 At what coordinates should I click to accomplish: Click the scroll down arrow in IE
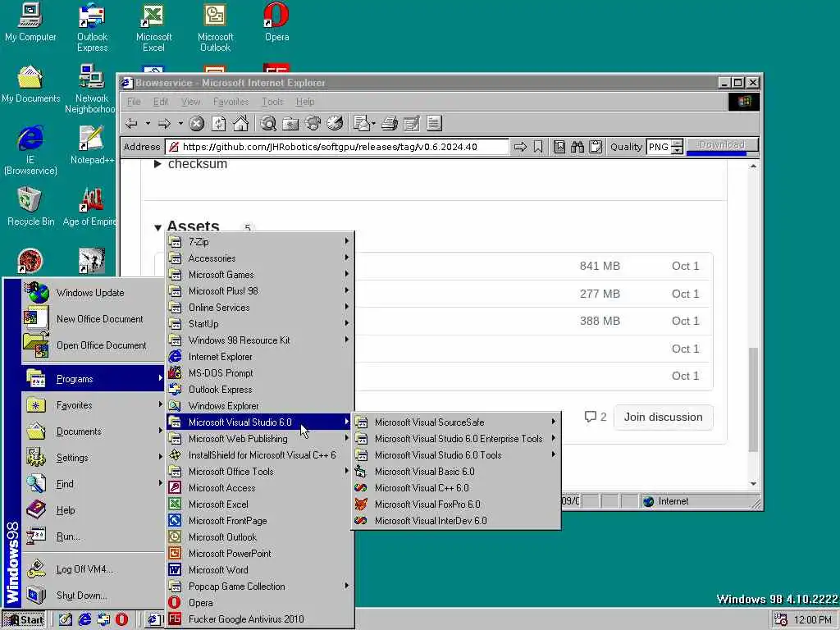coord(753,484)
